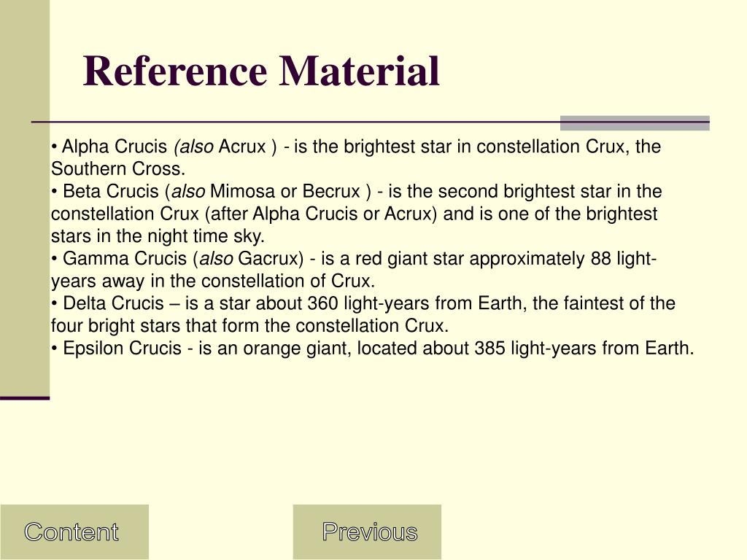Click the words 'Southern Cross.'
747x560 pixels.
[118, 168]
